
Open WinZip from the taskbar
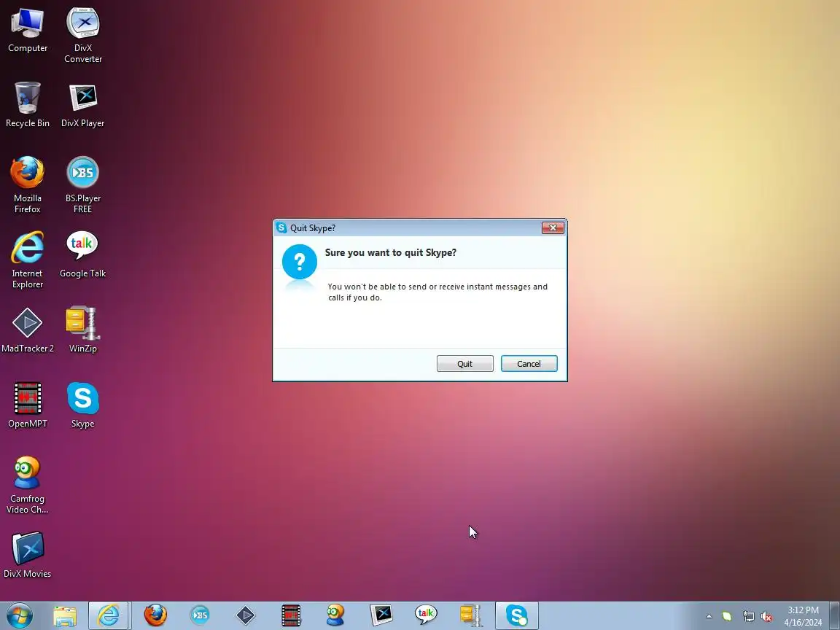pos(472,615)
